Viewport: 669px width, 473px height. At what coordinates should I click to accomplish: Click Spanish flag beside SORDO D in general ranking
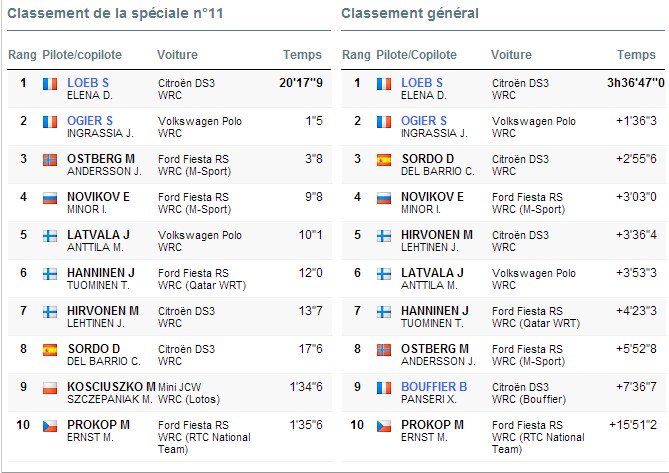pos(384,160)
